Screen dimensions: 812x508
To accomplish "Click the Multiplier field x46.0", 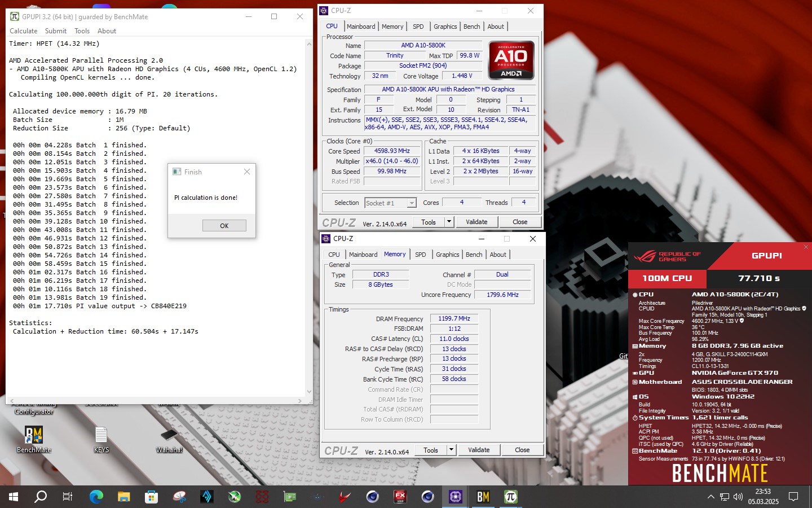I will pos(392,161).
